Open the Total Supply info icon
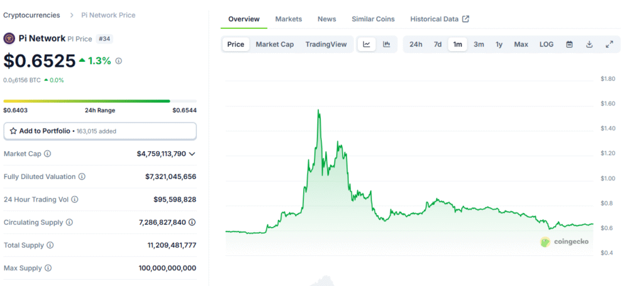 (x=50, y=245)
